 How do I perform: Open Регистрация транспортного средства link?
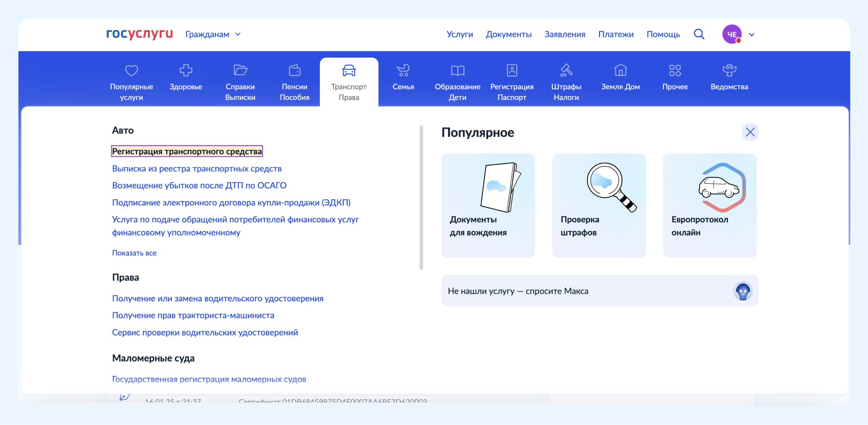[187, 152]
